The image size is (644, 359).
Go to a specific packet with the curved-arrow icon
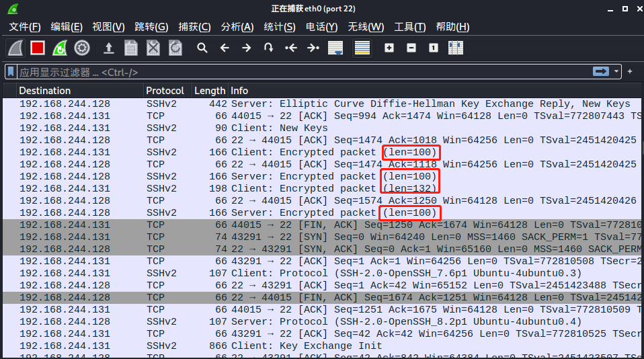pyautogui.click(x=269, y=48)
